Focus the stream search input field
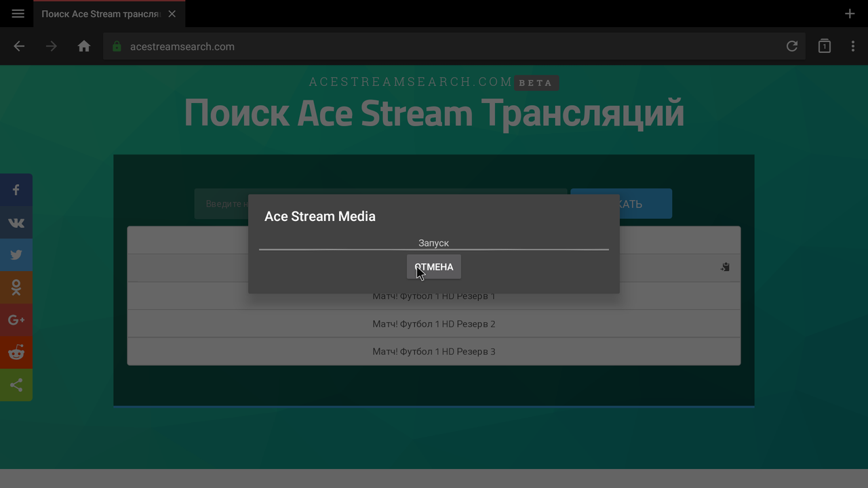This screenshot has width=868, height=488. pos(380,204)
